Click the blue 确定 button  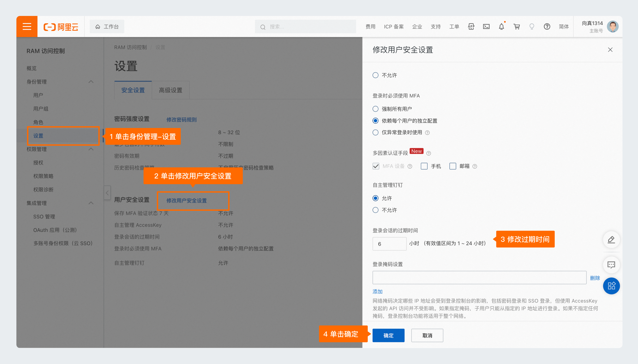[388, 335]
